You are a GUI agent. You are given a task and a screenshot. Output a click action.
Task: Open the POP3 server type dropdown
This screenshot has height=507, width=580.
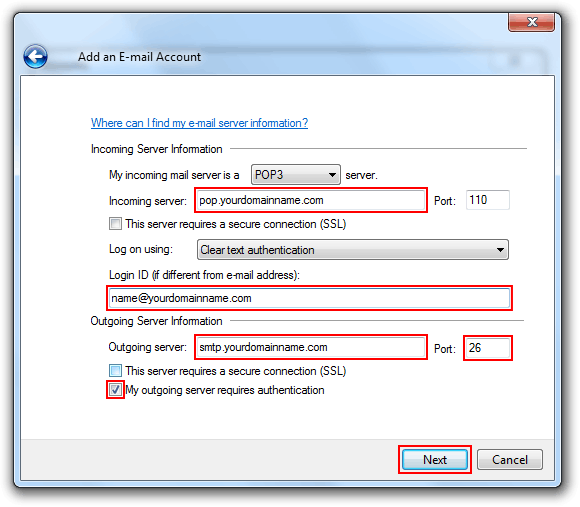click(296, 175)
